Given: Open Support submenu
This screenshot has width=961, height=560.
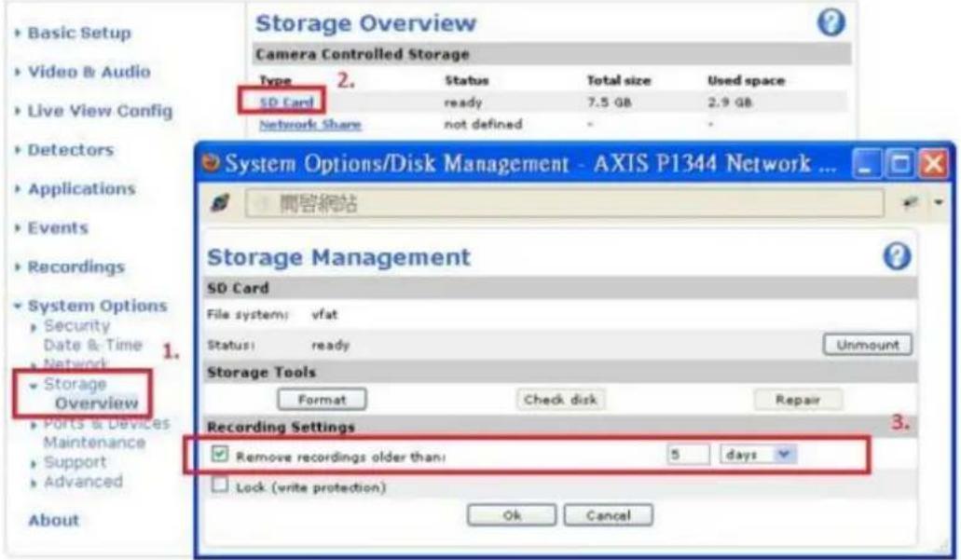Looking at the screenshot, I should click(x=69, y=462).
